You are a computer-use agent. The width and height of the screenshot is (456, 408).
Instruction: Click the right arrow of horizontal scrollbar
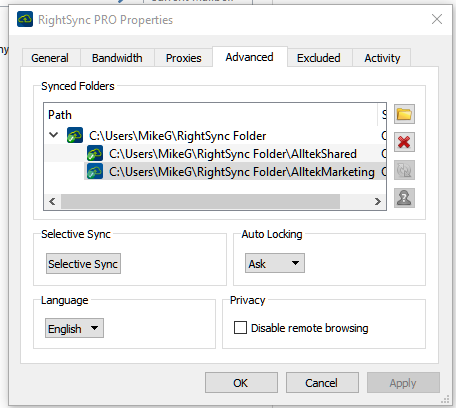[378, 201]
